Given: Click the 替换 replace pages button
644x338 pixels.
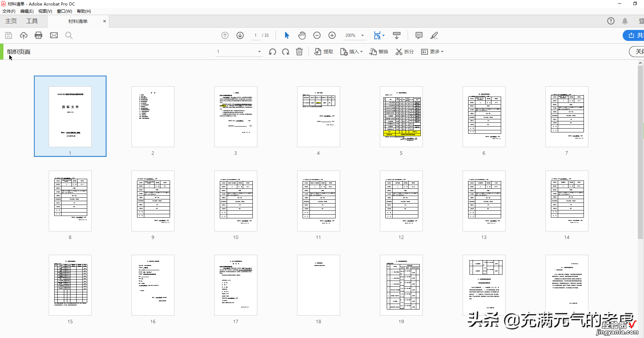Looking at the screenshot, I should [x=379, y=52].
